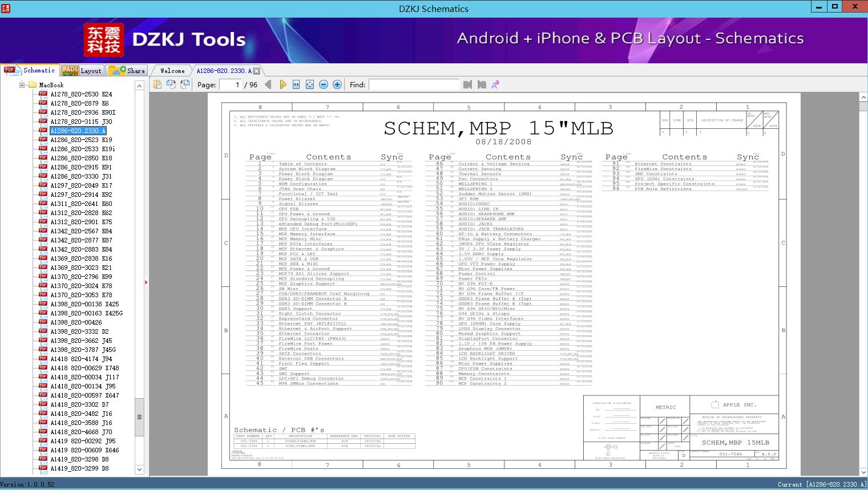Open A1278_820-2879 K6 schematic
This screenshot has height=490, width=868.
[x=79, y=103]
